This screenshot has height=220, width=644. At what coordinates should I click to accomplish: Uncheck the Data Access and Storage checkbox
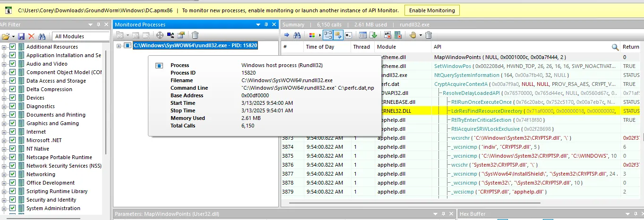pos(13,81)
